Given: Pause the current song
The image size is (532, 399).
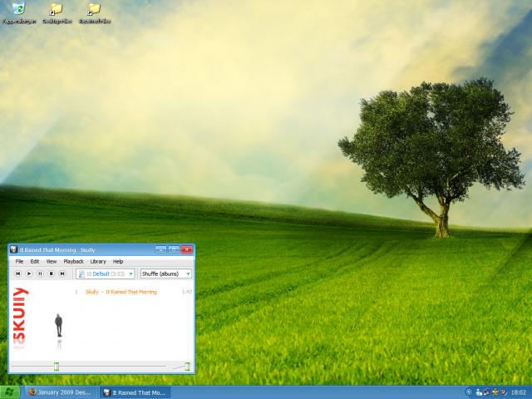Looking at the screenshot, I should click(40, 273).
